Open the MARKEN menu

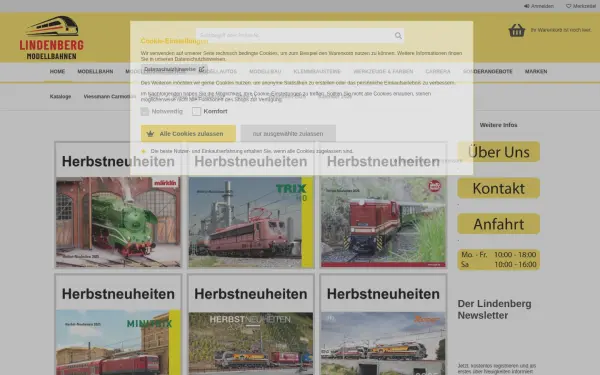(x=536, y=72)
